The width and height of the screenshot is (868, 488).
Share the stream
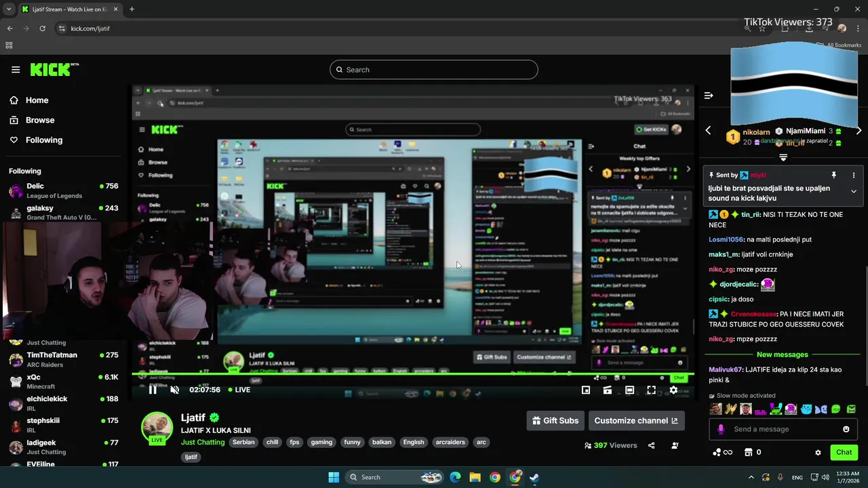pyautogui.click(x=651, y=445)
